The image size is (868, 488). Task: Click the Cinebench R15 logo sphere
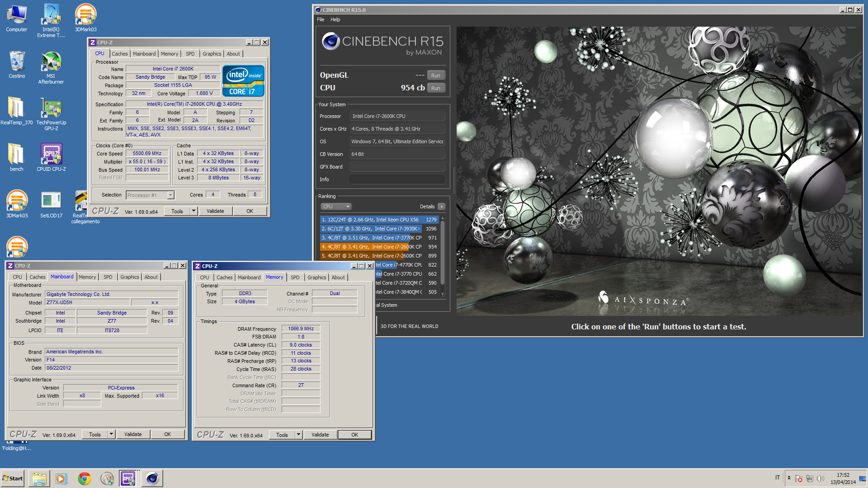tap(330, 42)
